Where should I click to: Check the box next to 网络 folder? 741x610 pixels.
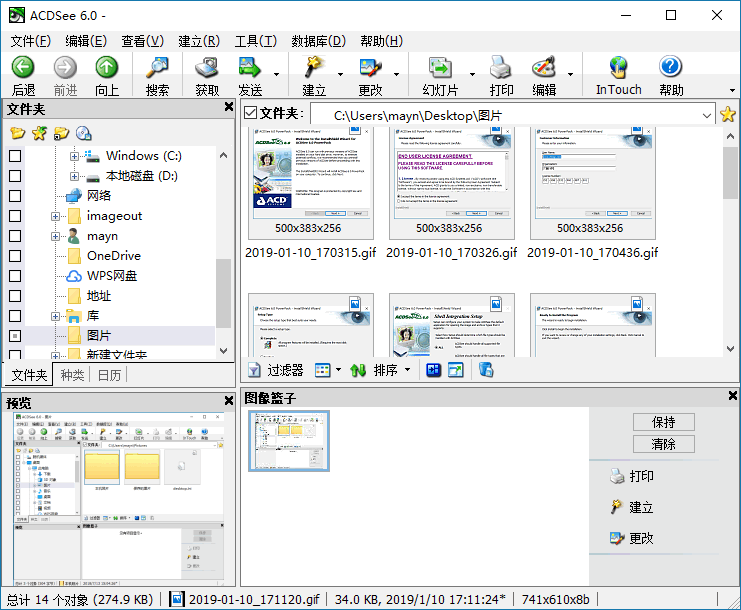click(15, 196)
